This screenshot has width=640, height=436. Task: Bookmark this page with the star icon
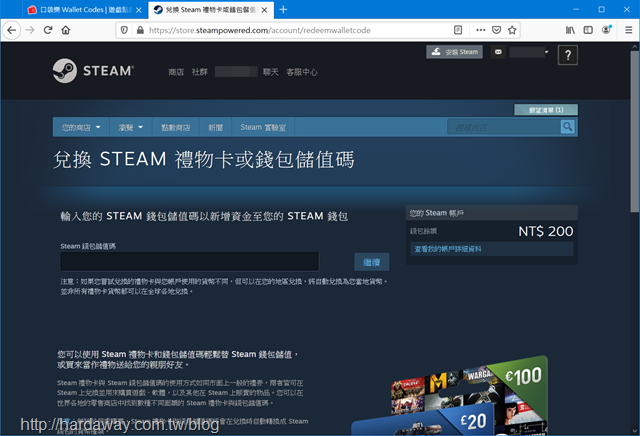tap(512, 30)
